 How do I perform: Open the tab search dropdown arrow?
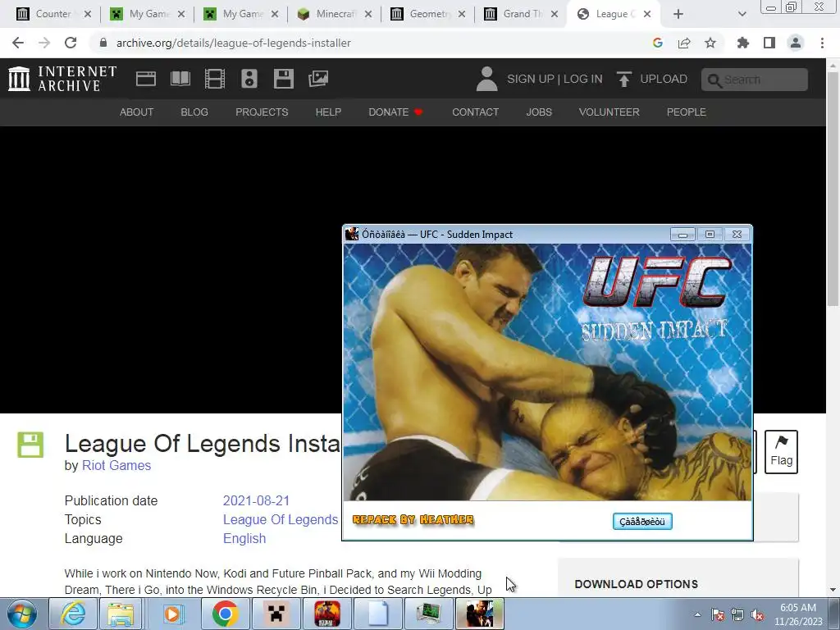click(742, 14)
